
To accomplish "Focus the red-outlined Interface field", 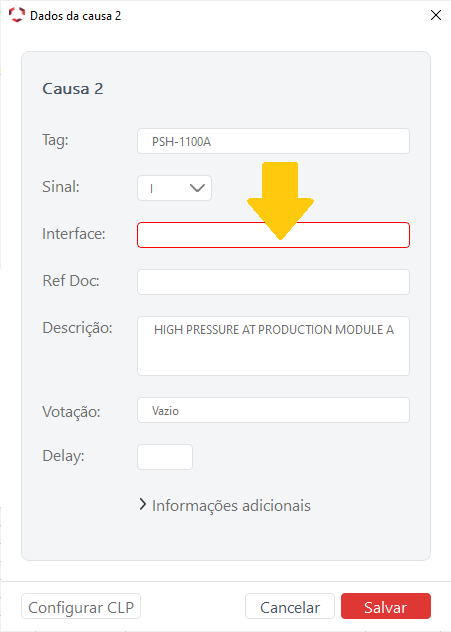I will coord(273,235).
